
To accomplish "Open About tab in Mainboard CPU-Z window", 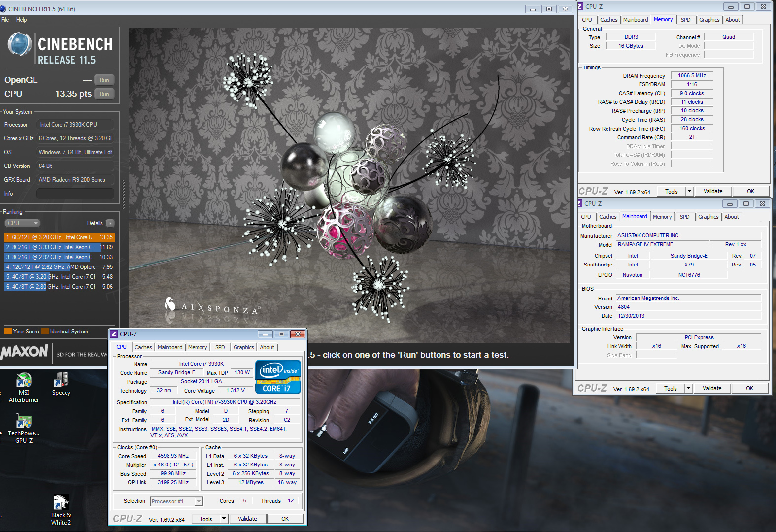I will pyautogui.click(x=732, y=217).
